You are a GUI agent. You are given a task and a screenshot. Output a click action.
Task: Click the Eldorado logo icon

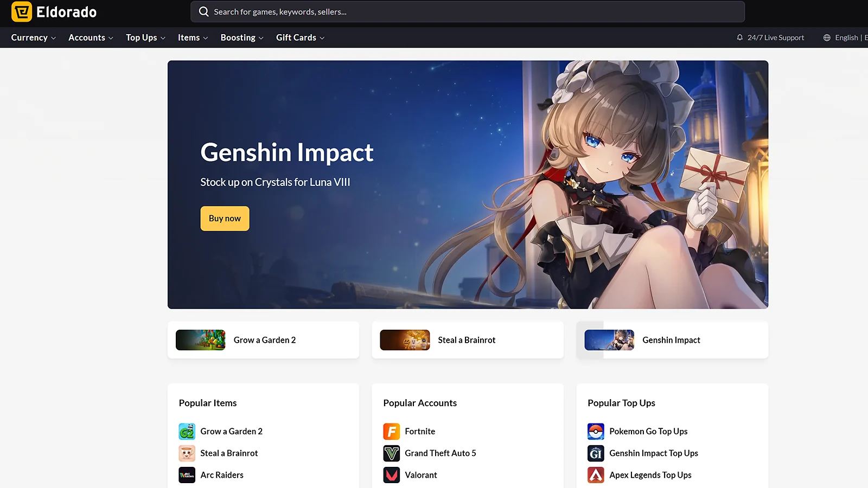point(22,11)
